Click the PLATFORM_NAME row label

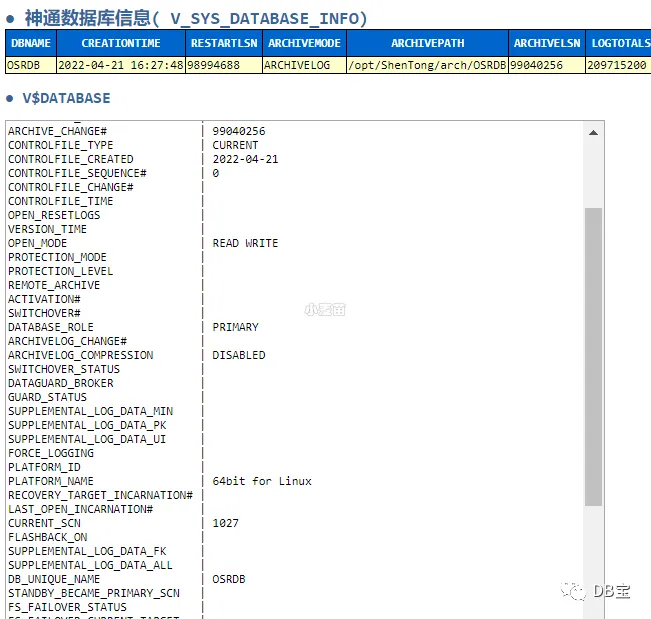coord(51,481)
